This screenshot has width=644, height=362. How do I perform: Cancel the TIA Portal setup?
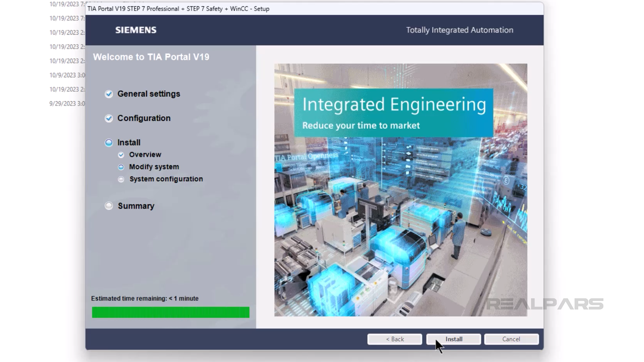point(511,339)
